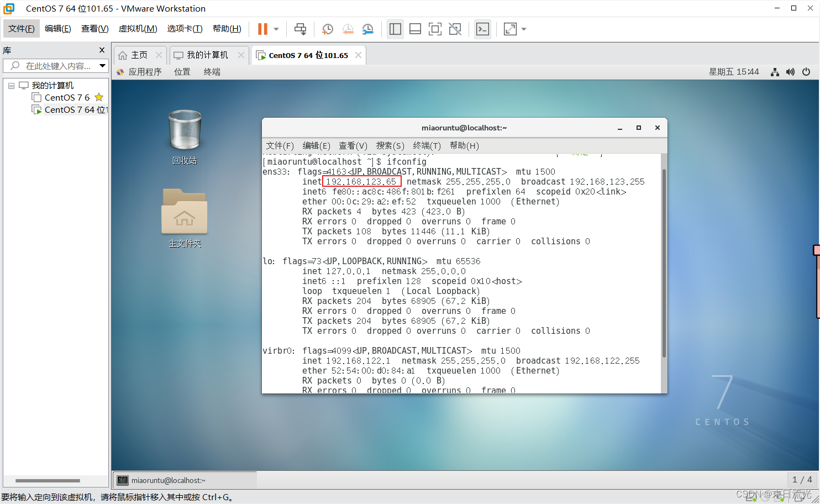Click the volume speaker icon in GNOME bar
The width and height of the screenshot is (820, 504).
[x=791, y=72]
